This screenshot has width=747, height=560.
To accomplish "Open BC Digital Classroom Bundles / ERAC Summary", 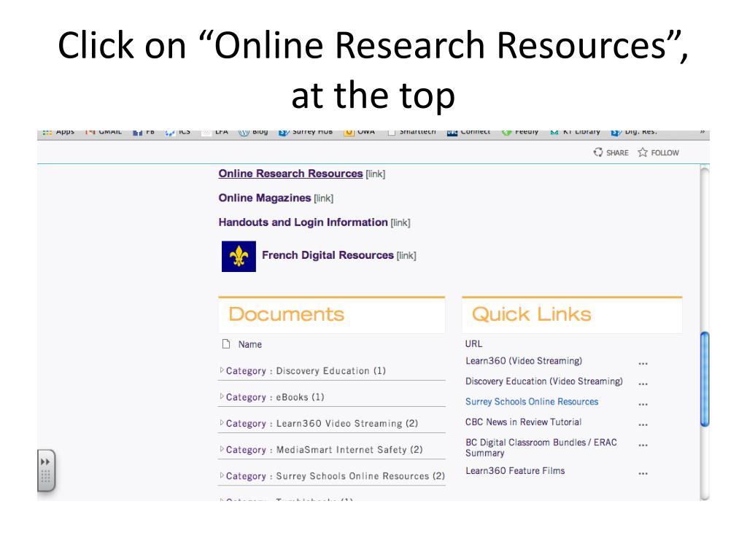I will pos(541,448).
